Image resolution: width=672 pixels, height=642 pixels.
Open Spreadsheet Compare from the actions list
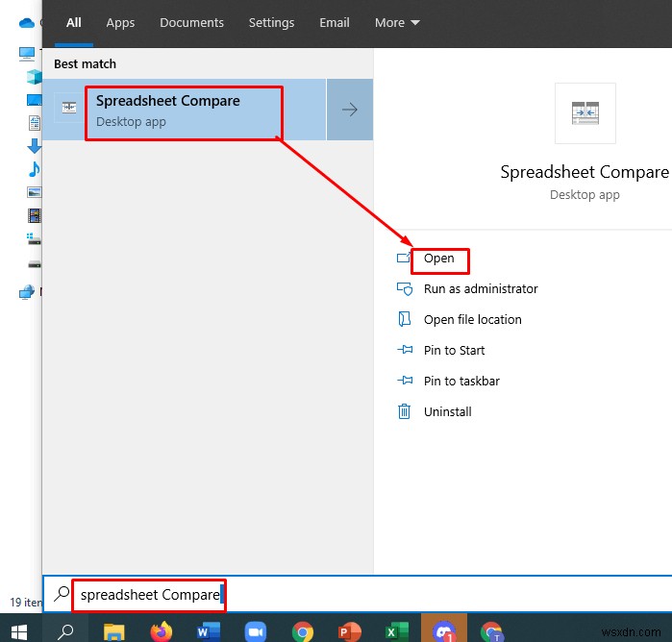tap(438, 259)
